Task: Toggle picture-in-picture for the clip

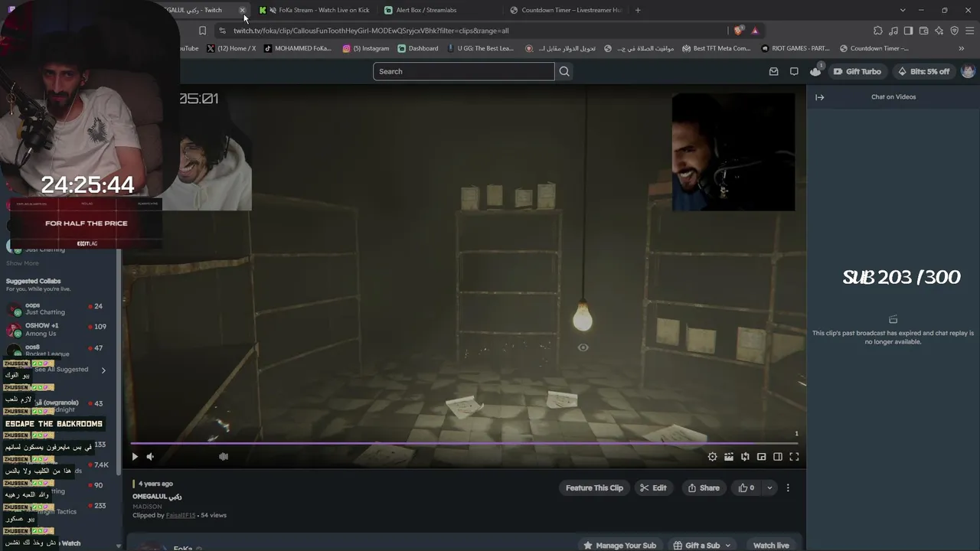Action: pos(762,457)
